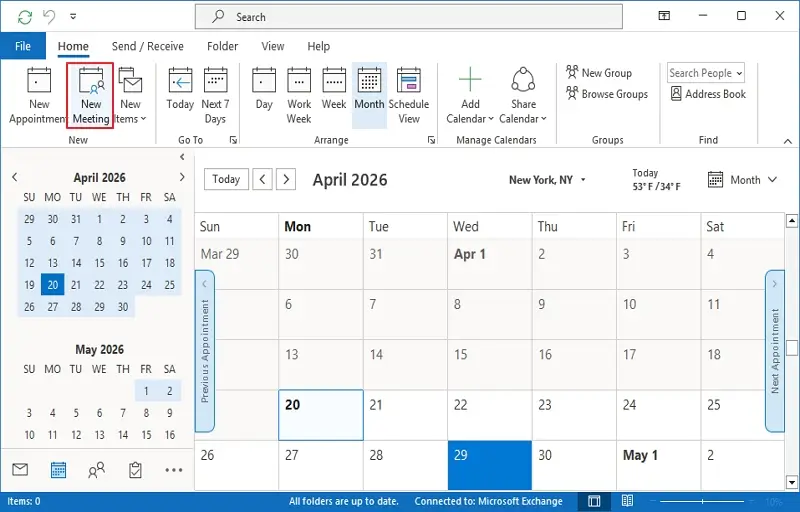Switch to Reading view in status bar
This screenshot has height=512, width=800.
click(x=628, y=501)
